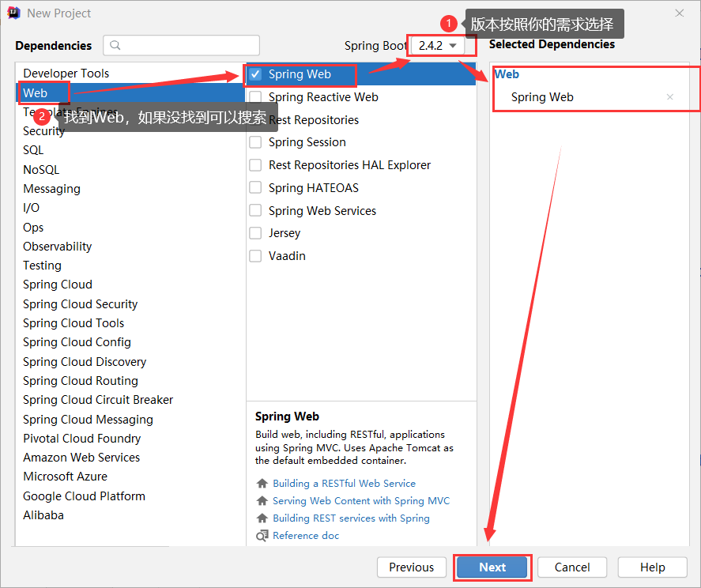Open Help for this dialog
This screenshot has width=701, height=588.
click(652, 567)
